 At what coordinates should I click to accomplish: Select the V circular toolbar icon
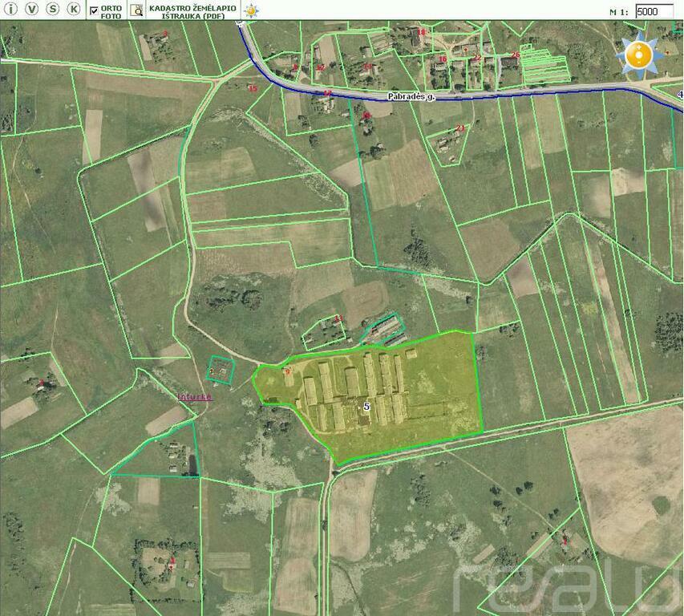click(x=32, y=10)
